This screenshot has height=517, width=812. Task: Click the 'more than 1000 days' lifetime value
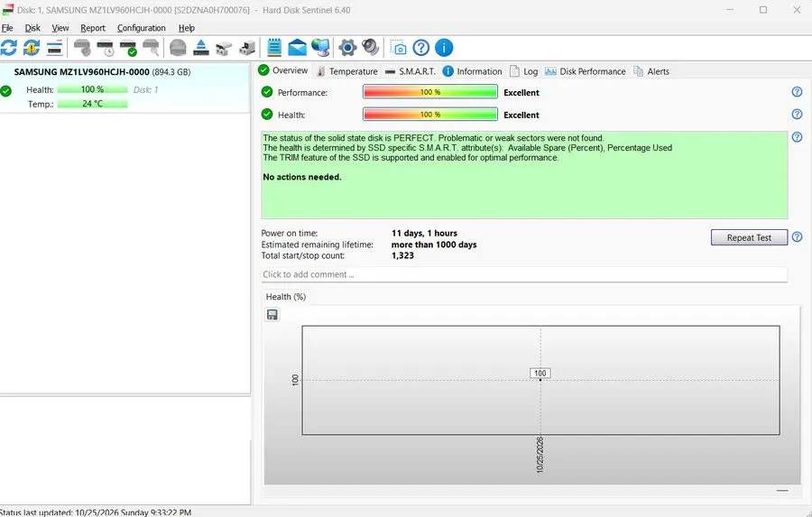pyautogui.click(x=434, y=245)
